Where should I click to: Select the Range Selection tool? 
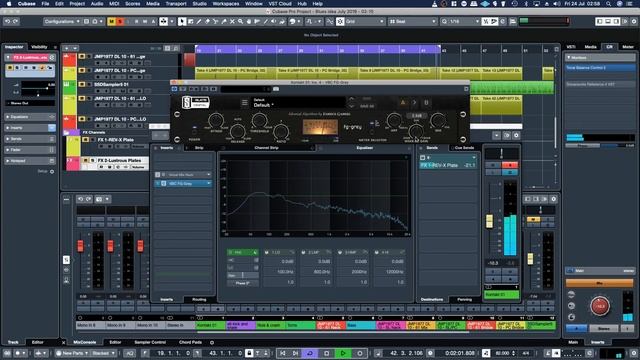(x=191, y=21)
